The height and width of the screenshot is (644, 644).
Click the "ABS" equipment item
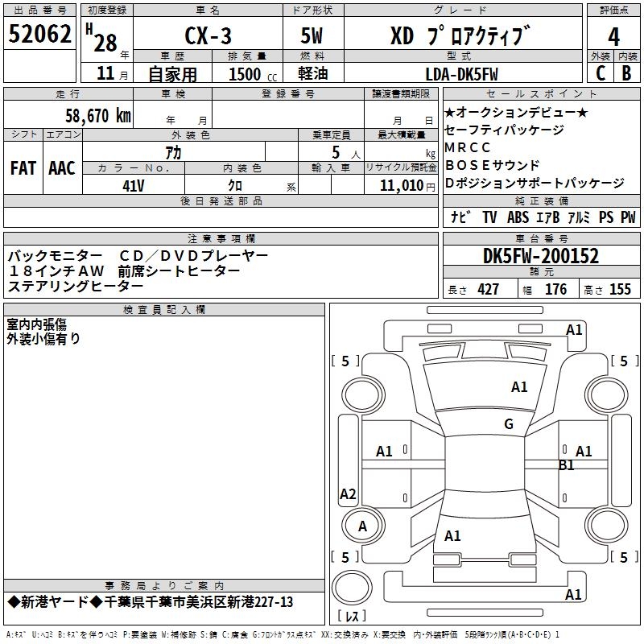tap(518, 217)
